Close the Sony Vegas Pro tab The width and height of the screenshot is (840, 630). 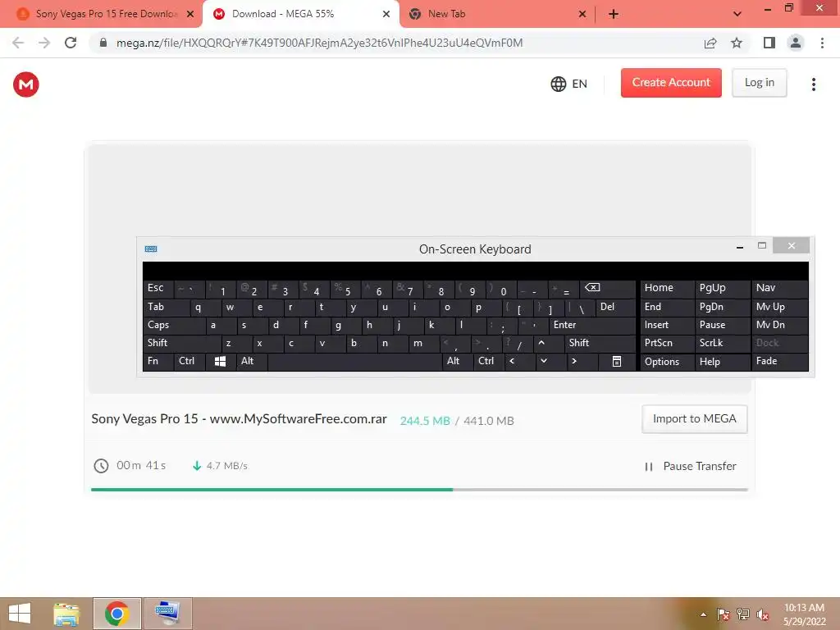(x=190, y=14)
